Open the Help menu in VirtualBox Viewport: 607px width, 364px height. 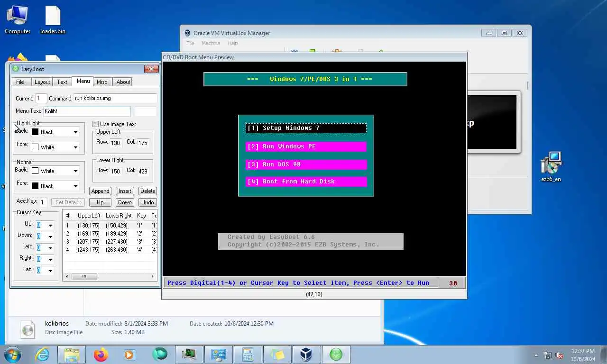coord(232,43)
